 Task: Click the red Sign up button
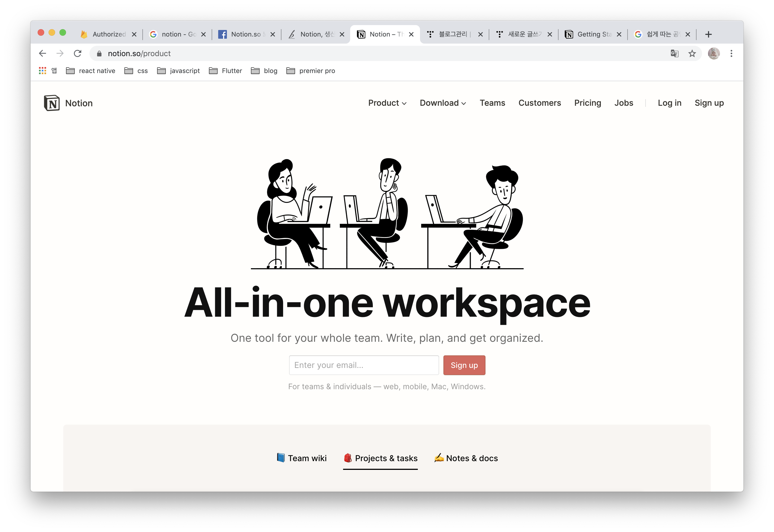[x=464, y=365]
